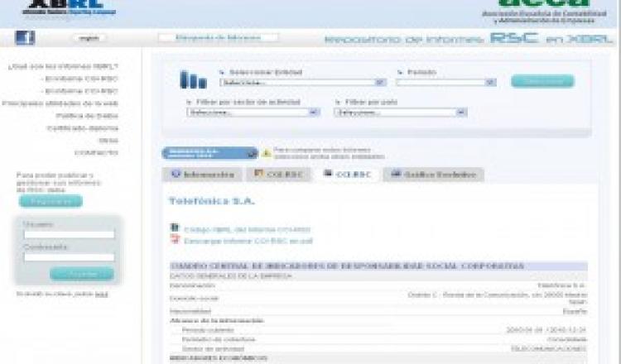This screenshot has width=621, height=364.
Task: Expand the Filtrar por sector de actividad dropdown
Action: click(x=253, y=113)
